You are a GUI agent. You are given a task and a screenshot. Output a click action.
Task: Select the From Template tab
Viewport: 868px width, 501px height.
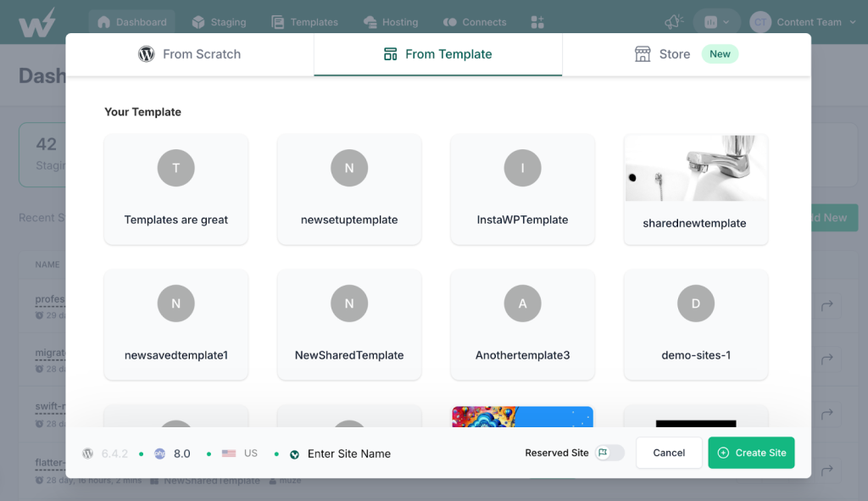pos(438,54)
